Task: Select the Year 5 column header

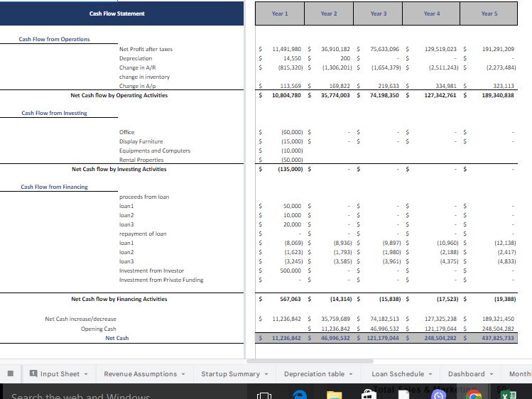Action: pos(489,13)
